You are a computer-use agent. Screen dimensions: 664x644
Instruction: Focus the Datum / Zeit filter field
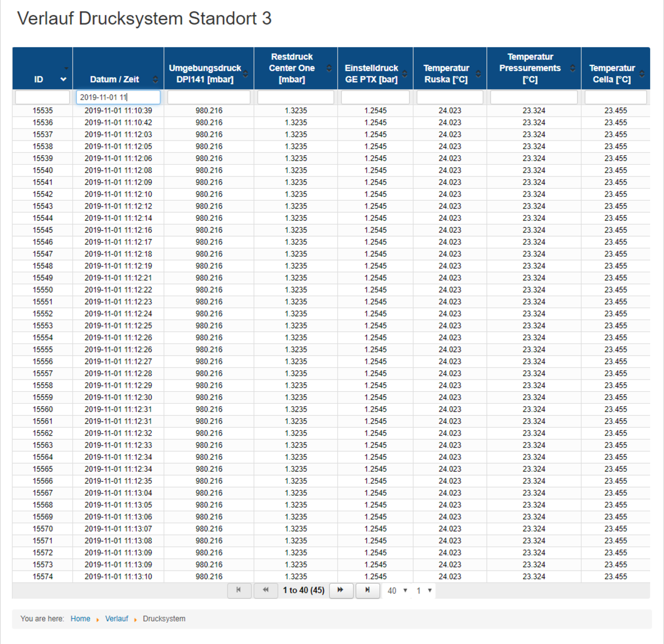click(118, 97)
